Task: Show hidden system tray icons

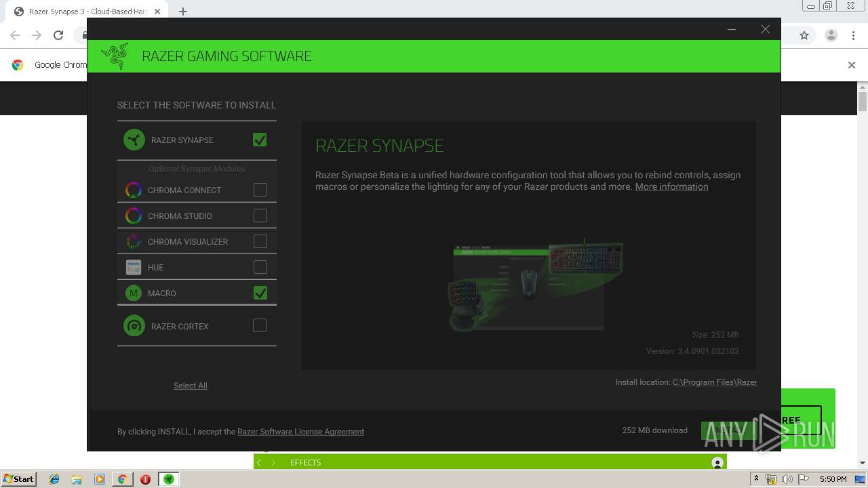Action: [x=756, y=479]
